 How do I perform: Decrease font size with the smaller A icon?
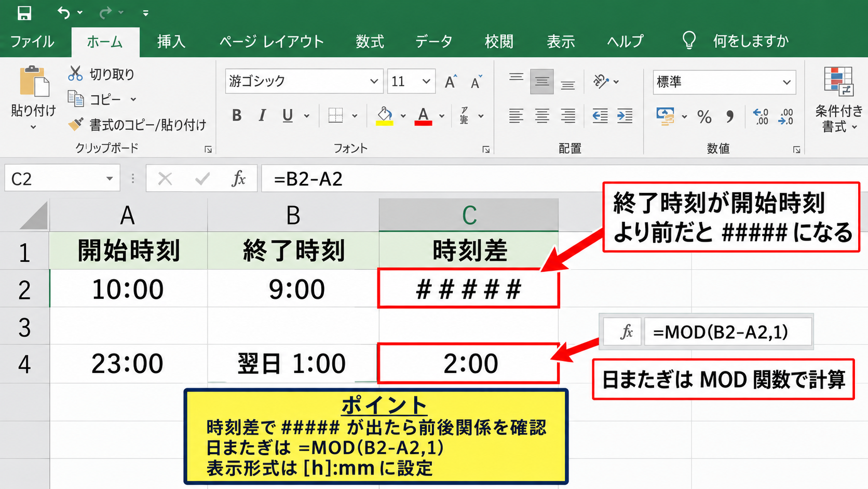476,82
